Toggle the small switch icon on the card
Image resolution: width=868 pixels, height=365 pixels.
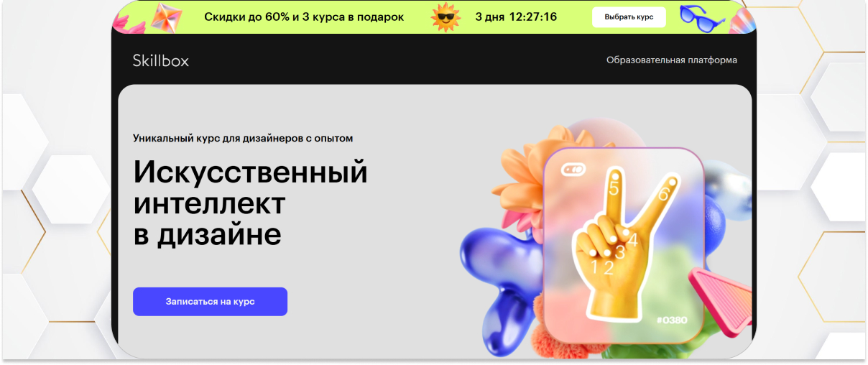point(573,170)
